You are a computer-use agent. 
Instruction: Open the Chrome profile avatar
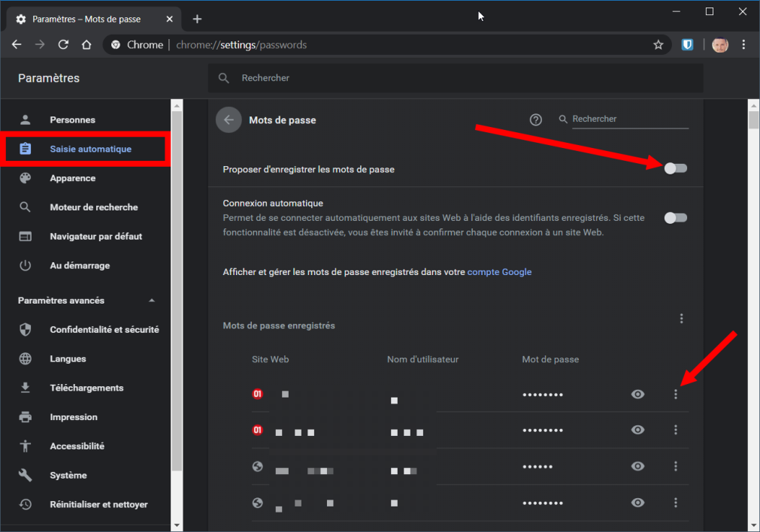pos(719,45)
